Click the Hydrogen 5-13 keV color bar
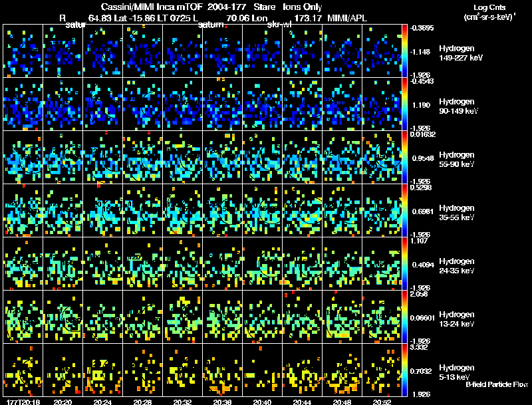Screen dimensions: 532x405 tap(404, 370)
